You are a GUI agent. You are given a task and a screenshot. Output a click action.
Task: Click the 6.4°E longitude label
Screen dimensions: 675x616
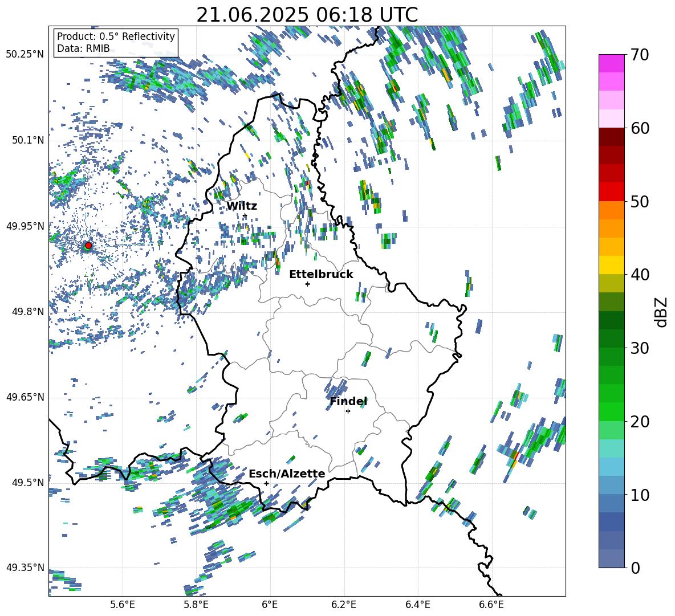point(417,605)
